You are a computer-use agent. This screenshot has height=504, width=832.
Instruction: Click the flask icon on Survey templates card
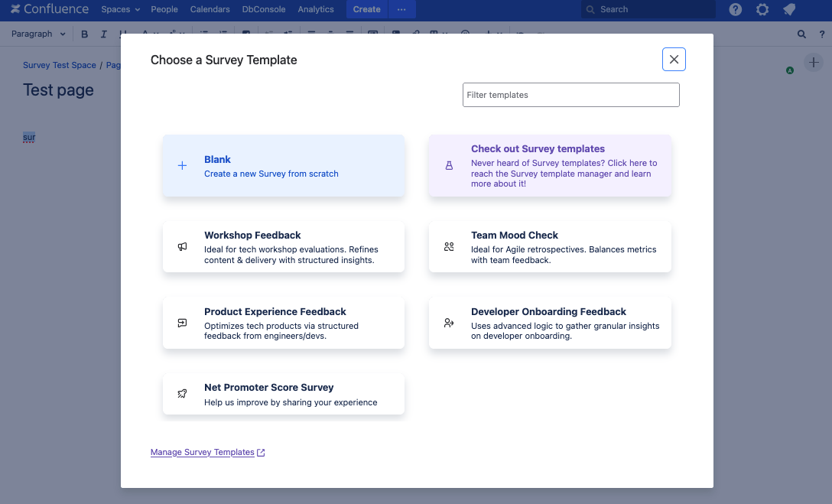pos(449,166)
